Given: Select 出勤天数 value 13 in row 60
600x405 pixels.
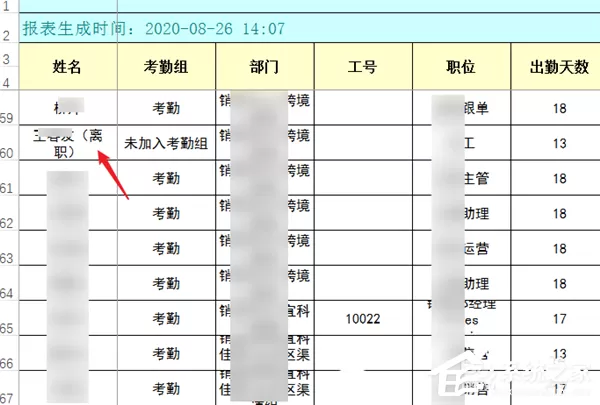Looking at the screenshot, I should (556, 142).
